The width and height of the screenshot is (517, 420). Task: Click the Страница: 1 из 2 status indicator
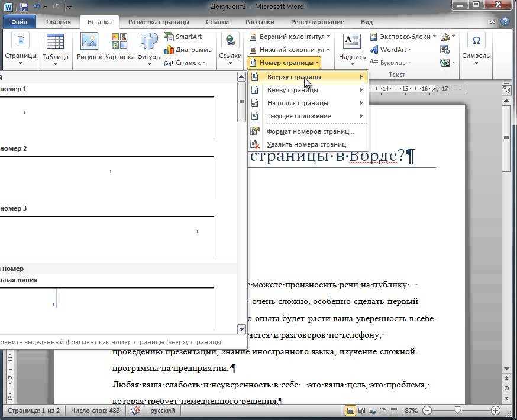(x=34, y=411)
